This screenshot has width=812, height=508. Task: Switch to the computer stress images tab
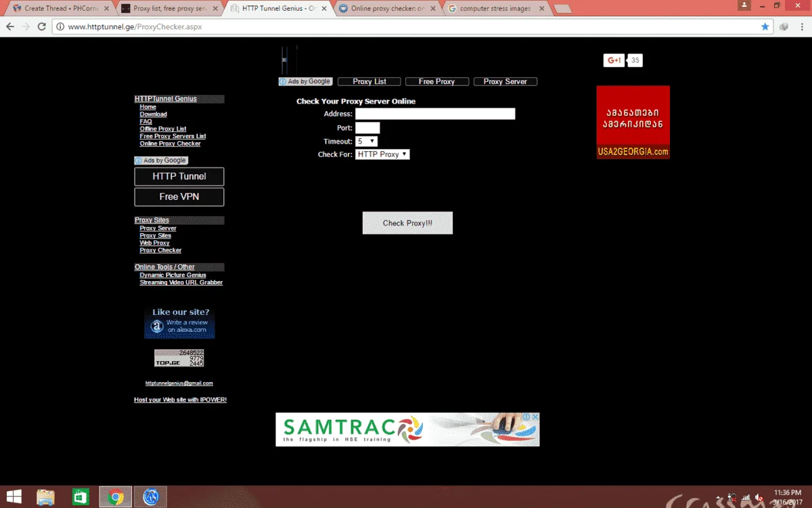click(495, 9)
